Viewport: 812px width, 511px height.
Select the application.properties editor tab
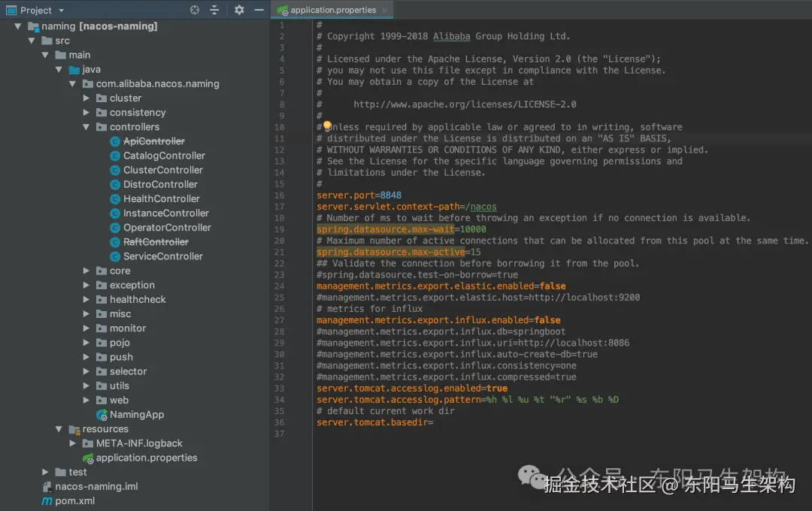[x=332, y=10]
